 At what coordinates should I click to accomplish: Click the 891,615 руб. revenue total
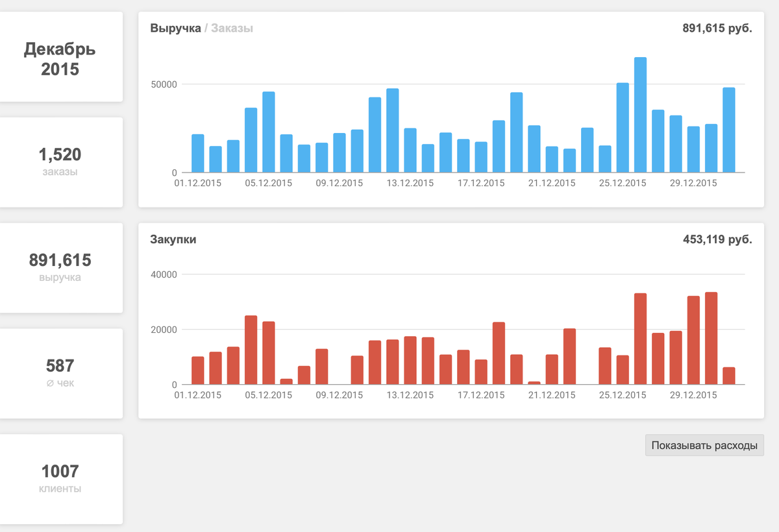click(717, 29)
